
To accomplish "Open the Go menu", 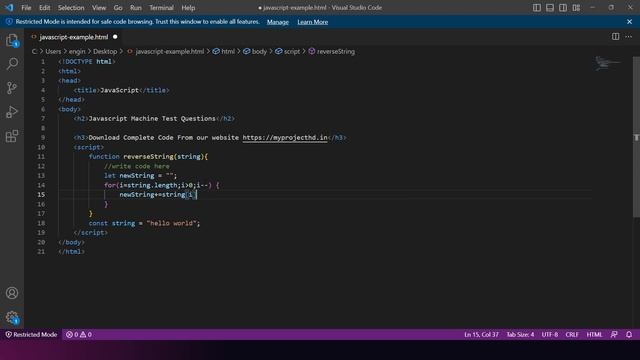I will click(x=118, y=8).
